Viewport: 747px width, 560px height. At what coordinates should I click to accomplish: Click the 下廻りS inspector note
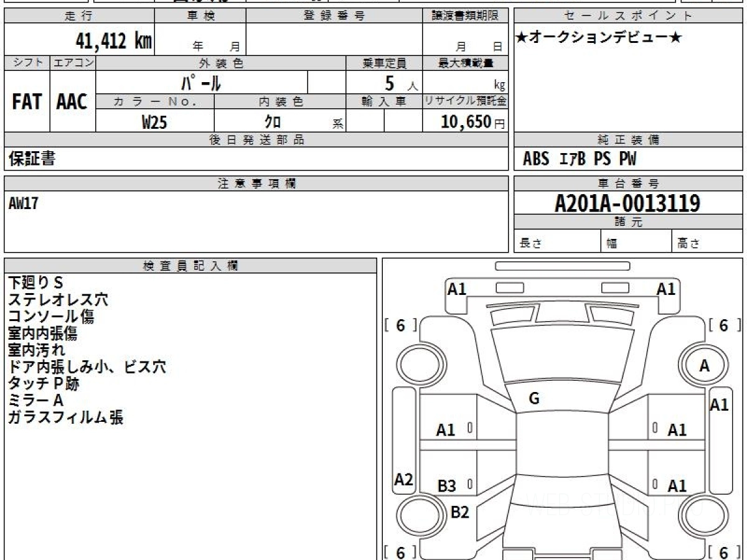[35, 282]
